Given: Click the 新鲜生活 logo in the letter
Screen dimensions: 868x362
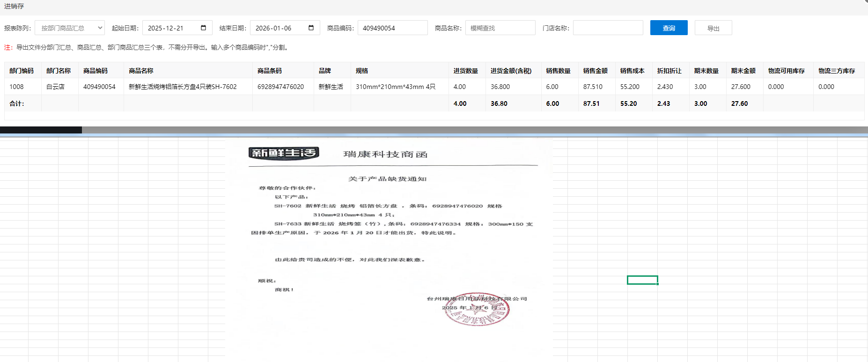Looking at the screenshot, I should (x=284, y=153).
